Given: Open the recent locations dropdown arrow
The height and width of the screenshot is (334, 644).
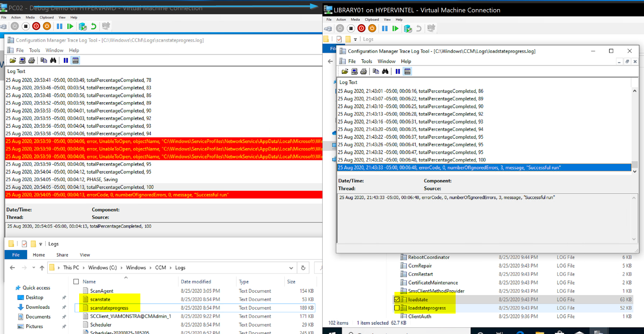Looking at the screenshot, I should pos(34,268).
